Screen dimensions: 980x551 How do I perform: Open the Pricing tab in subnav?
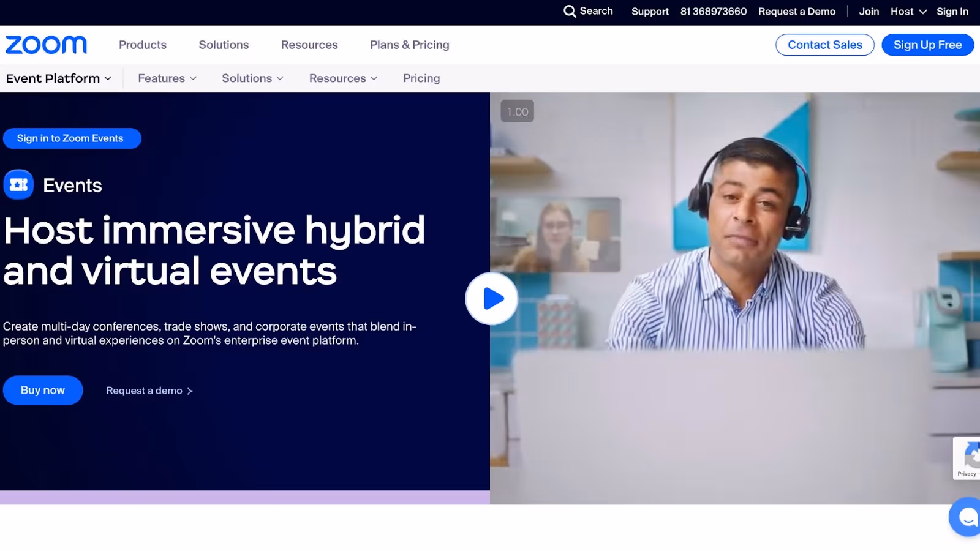click(421, 78)
